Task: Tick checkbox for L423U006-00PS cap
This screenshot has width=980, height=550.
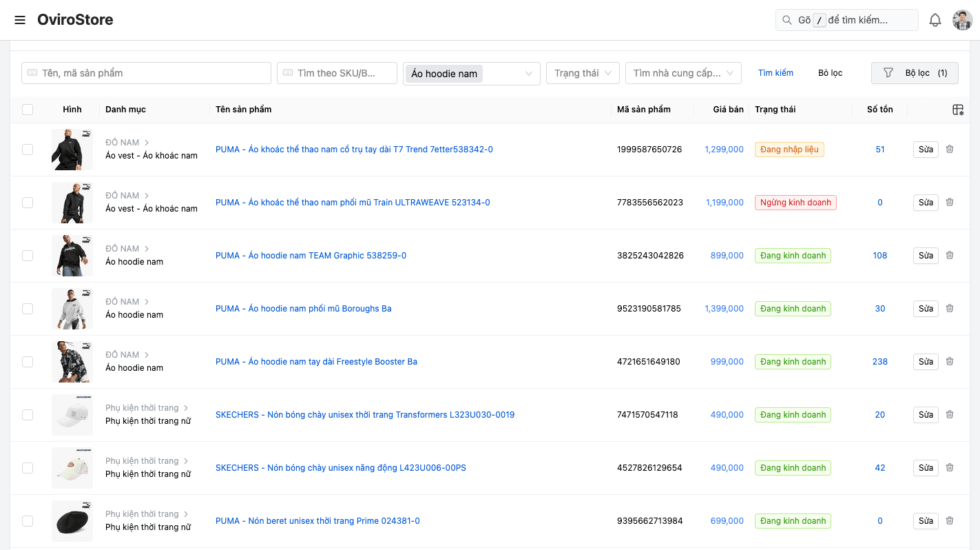Action: click(x=28, y=468)
